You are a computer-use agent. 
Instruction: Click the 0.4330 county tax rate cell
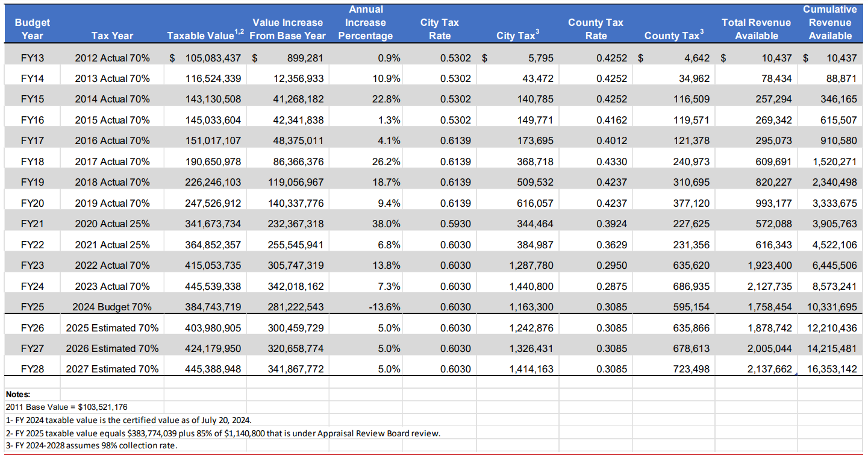coord(611,162)
